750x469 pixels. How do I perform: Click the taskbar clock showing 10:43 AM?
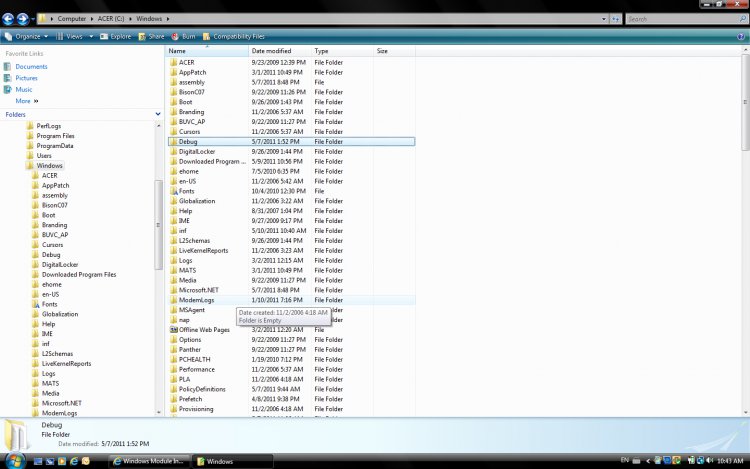pos(730,461)
